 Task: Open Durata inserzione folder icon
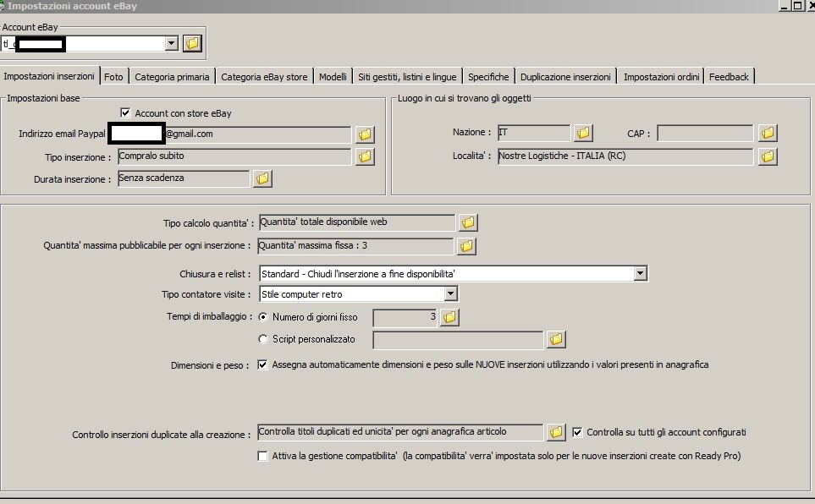tap(262, 178)
